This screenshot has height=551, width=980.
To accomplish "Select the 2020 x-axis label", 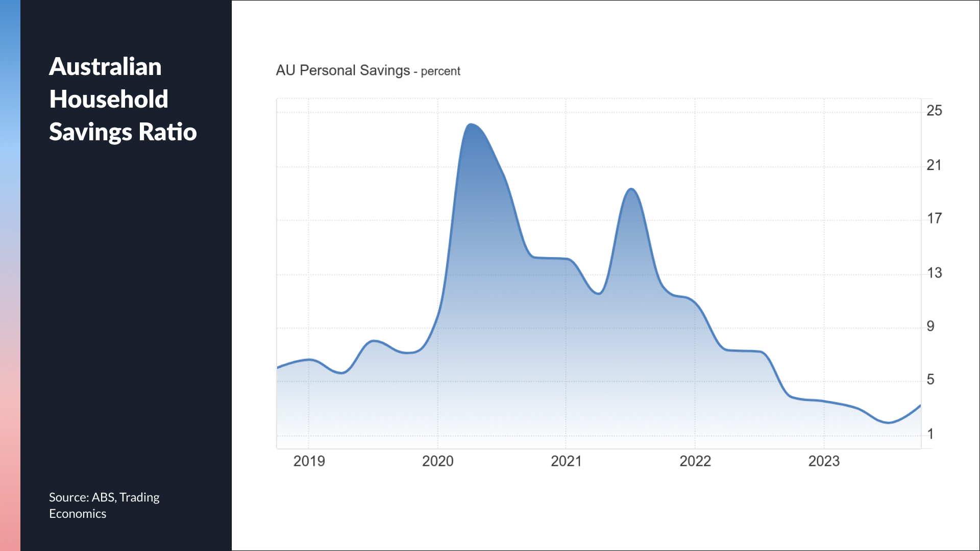I will click(437, 461).
